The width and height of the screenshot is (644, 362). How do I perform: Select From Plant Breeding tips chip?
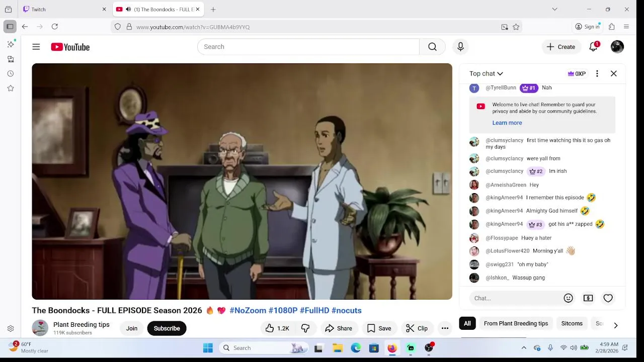coord(516,323)
